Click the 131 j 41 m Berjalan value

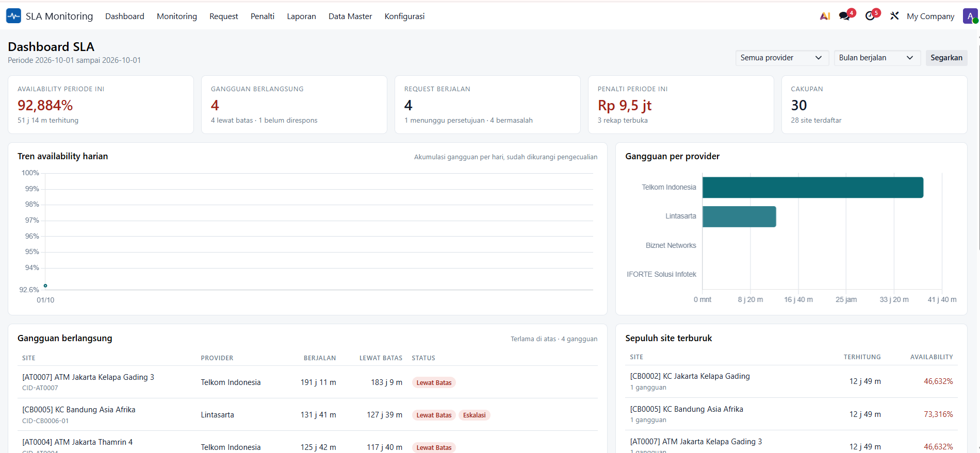point(318,415)
